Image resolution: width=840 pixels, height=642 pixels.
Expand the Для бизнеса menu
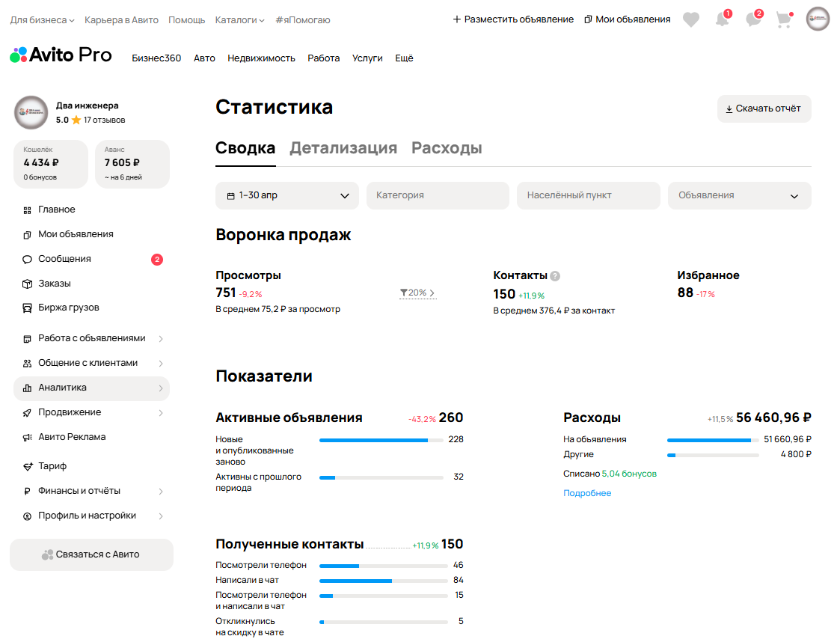click(x=43, y=19)
